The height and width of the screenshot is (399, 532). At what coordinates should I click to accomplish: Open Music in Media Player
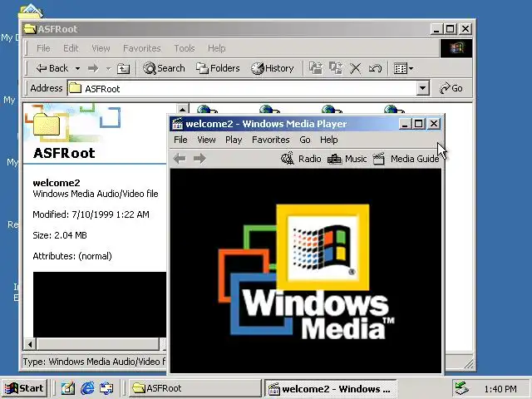pyautogui.click(x=347, y=159)
